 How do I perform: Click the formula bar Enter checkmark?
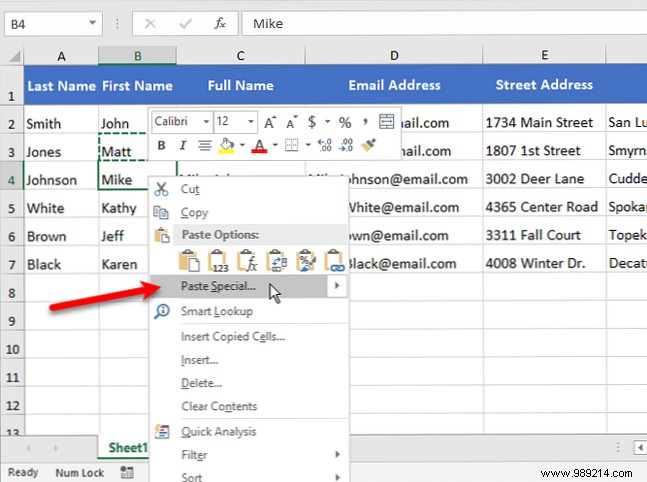point(185,24)
